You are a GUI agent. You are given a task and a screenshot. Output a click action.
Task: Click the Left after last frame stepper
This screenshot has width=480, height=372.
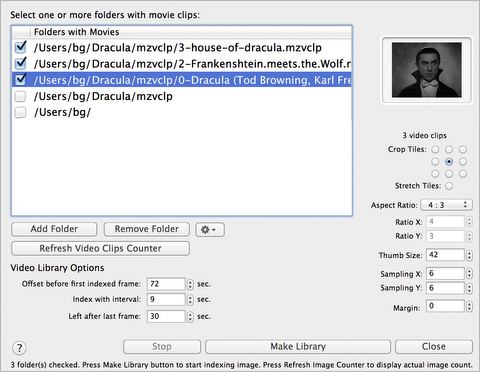click(x=190, y=317)
